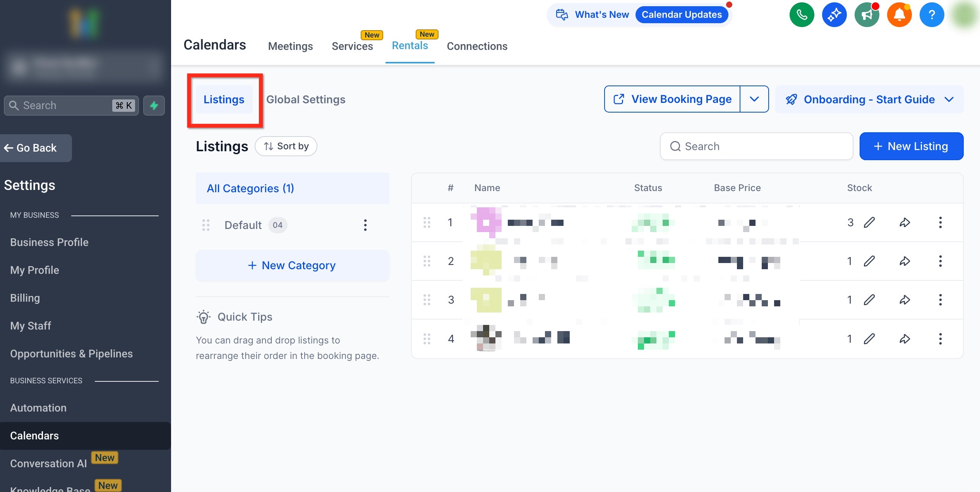Click the green phone dialer icon
This screenshot has width=980, height=492.
[x=802, y=15]
